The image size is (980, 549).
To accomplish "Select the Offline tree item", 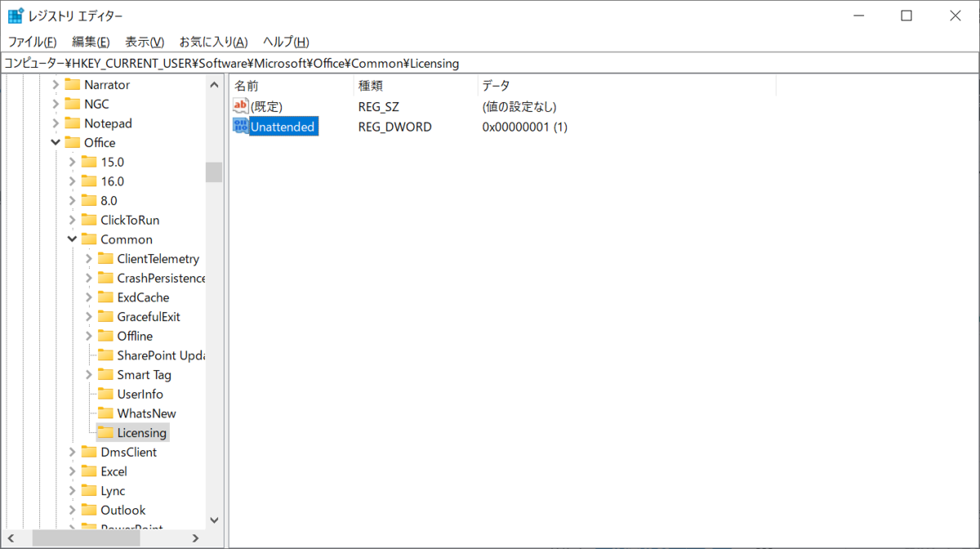I will pyautogui.click(x=135, y=336).
